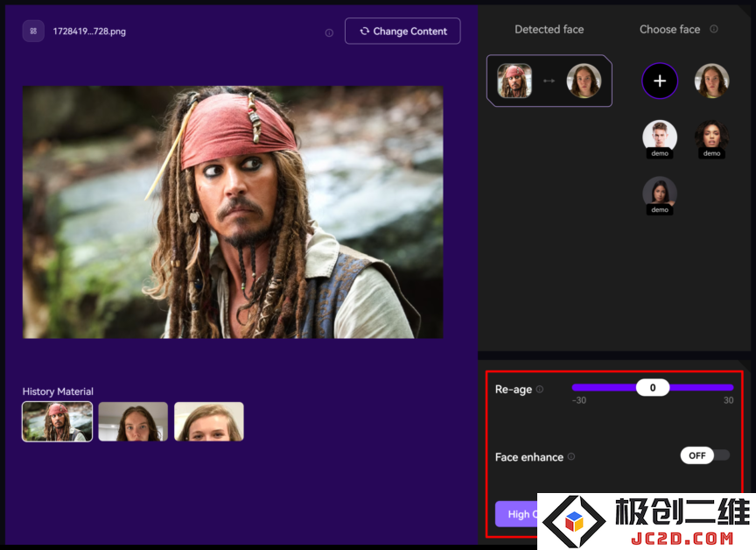Click the Choose face heading
The height and width of the screenshot is (550, 756).
669,30
